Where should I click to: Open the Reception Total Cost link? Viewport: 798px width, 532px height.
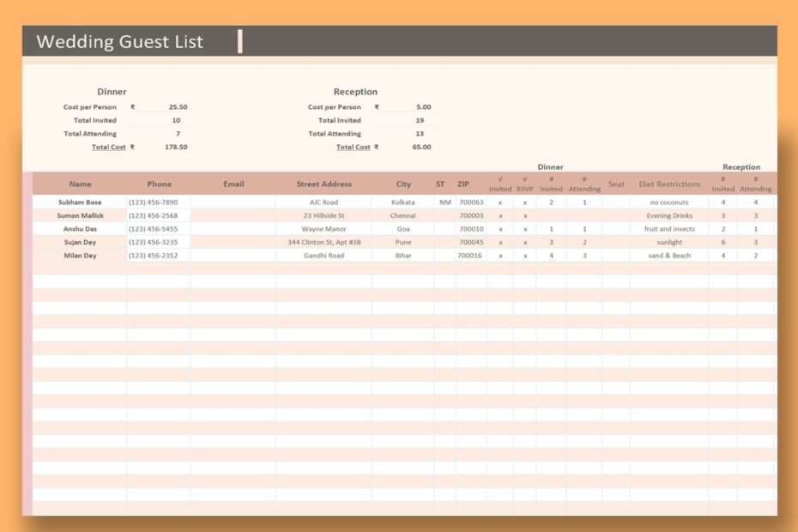click(x=354, y=147)
